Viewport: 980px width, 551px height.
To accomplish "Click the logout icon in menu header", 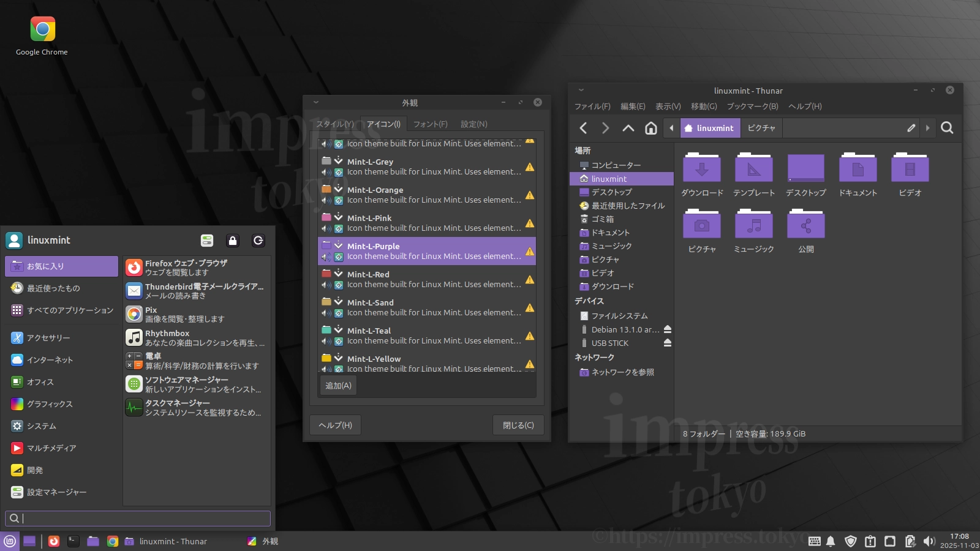I will coord(258,241).
